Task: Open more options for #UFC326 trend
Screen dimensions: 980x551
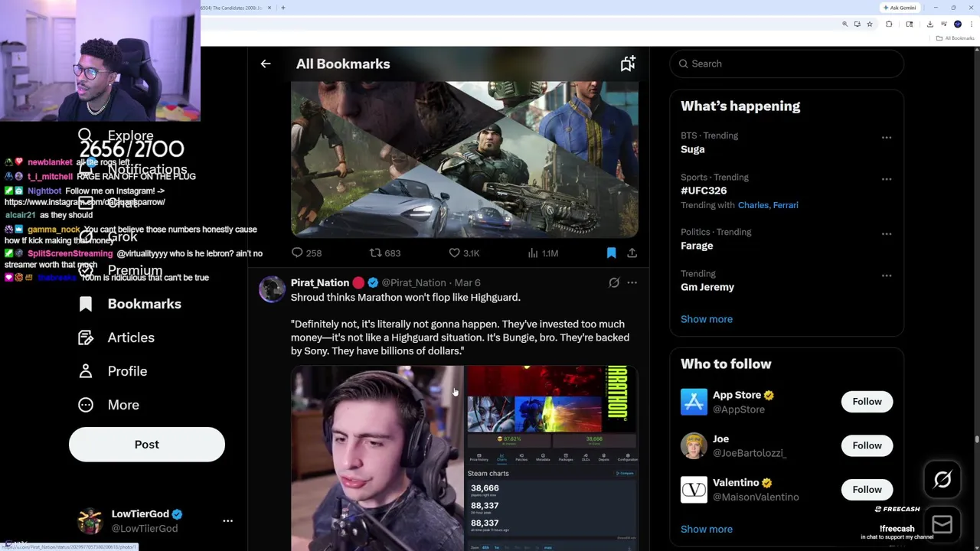Action: [887, 179]
